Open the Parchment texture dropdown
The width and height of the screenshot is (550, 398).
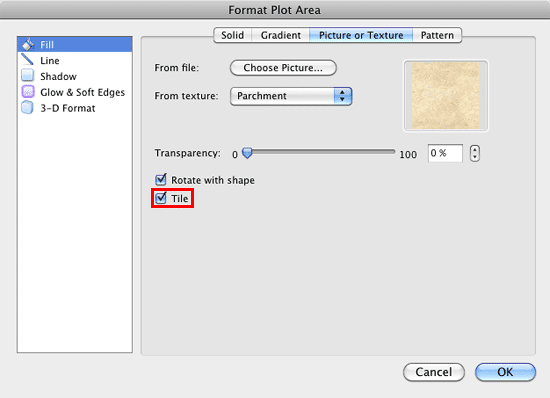[291, 96]
